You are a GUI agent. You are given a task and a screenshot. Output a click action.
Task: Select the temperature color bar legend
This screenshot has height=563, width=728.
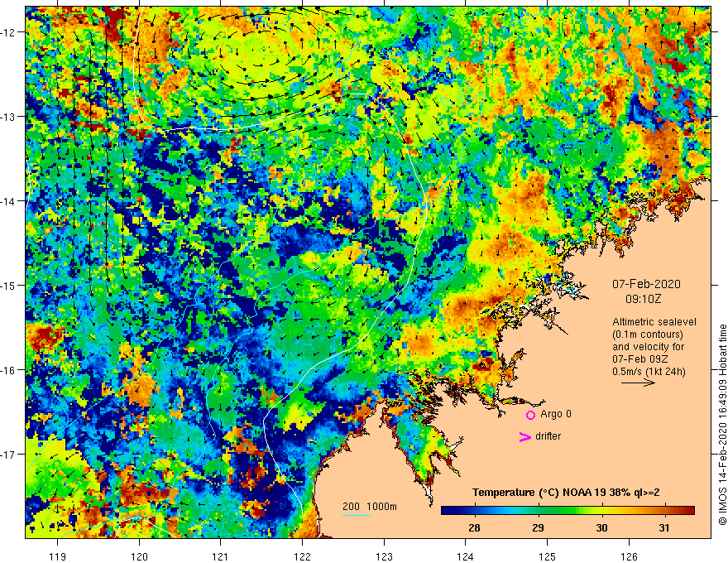[568, 511]
